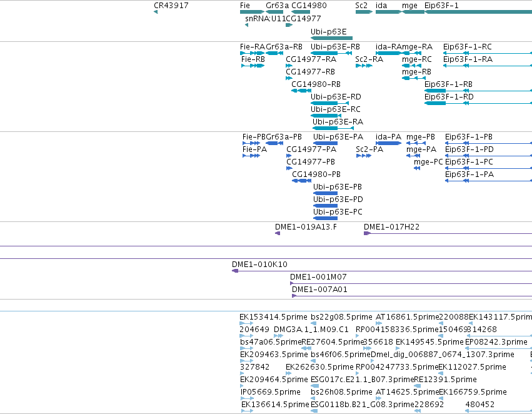The width and height of the screenshot is (532, 414).
Task: Click the CG14980-RB transcript label
Action: point(316,84)
